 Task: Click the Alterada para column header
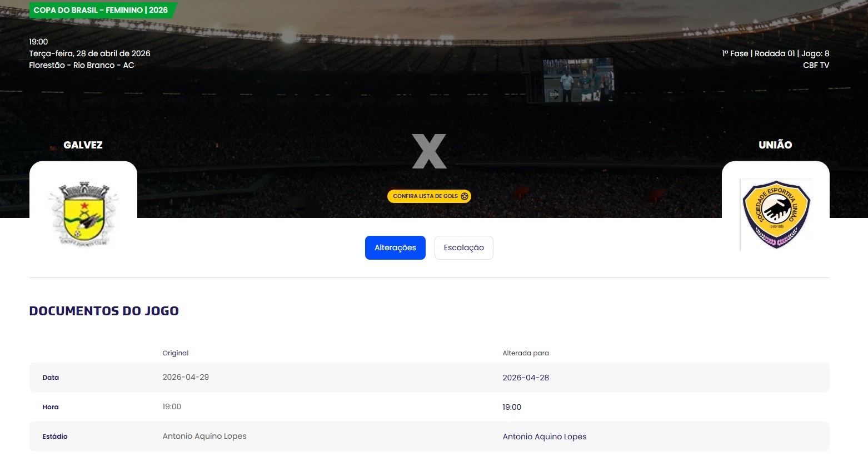(x=526, y=353)
